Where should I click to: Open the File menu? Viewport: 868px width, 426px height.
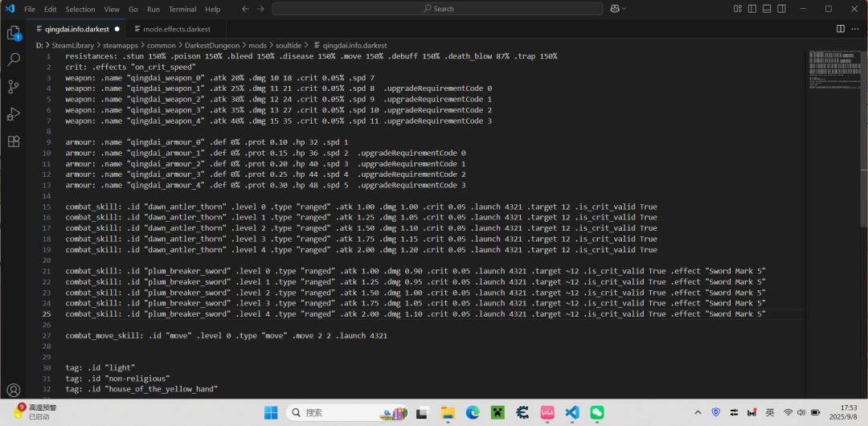click(30, 10)
